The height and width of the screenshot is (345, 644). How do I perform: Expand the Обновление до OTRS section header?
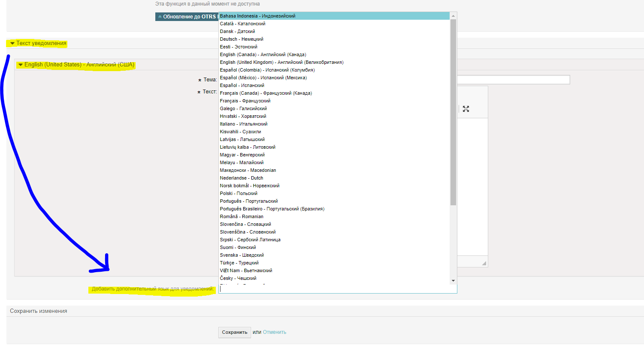pyautogui.click(x=187, y=17)
